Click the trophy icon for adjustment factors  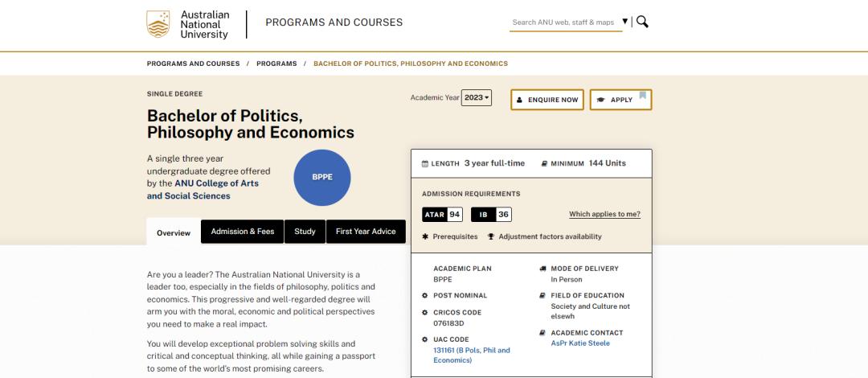491,236
